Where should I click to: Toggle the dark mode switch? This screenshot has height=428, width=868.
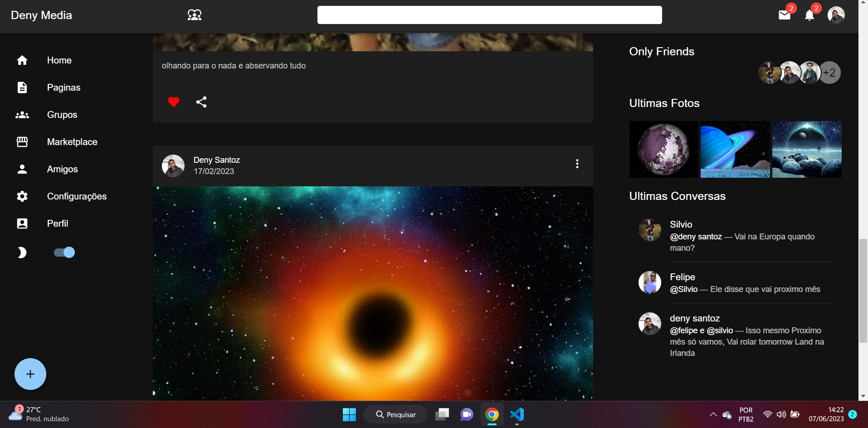64,253
